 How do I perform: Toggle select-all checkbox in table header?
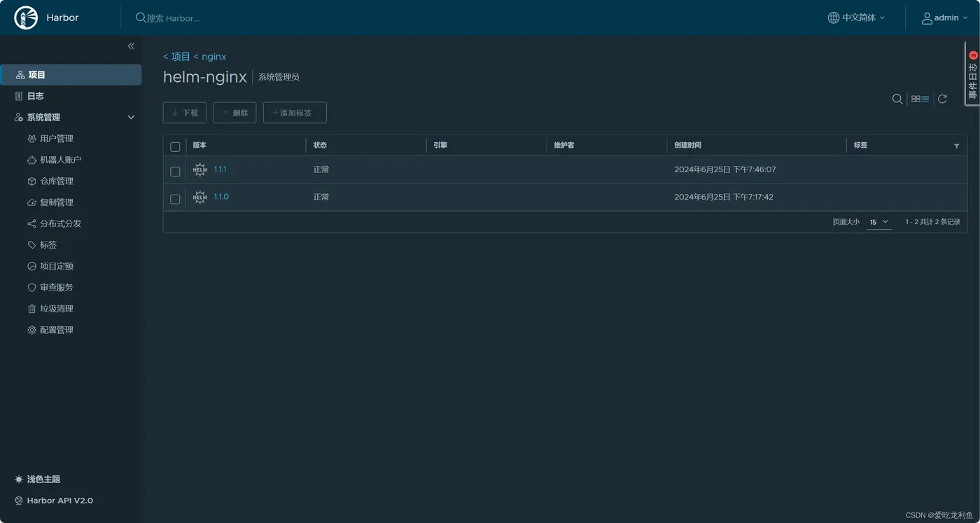point(175,147)
